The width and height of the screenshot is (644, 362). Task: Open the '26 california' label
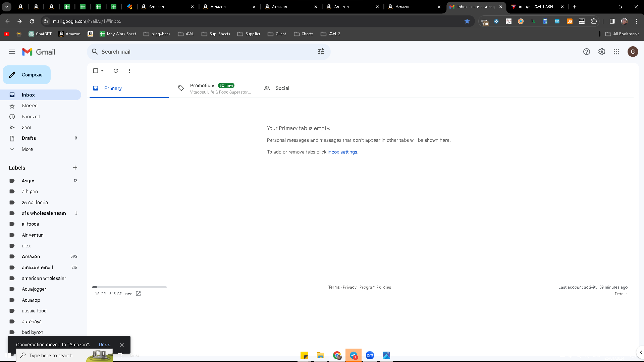point(40,202)
